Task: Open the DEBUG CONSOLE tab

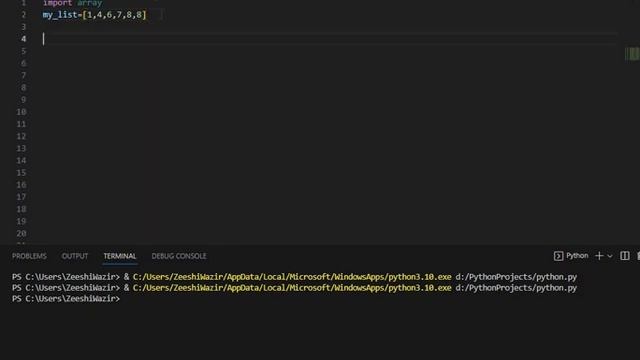Action: pos(179,256)
